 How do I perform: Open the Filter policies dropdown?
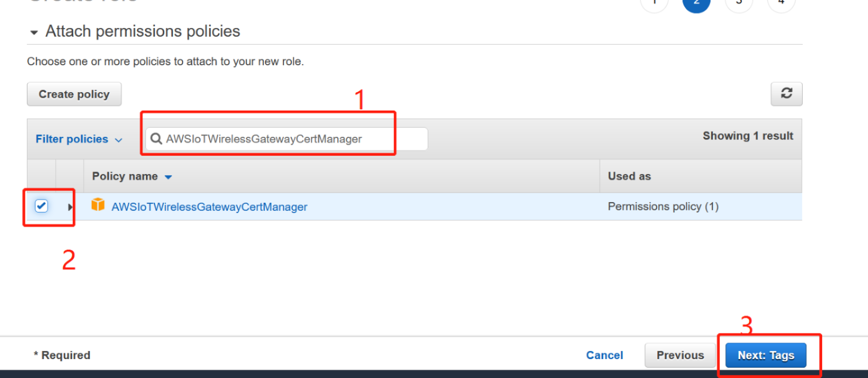pos(79,139)
